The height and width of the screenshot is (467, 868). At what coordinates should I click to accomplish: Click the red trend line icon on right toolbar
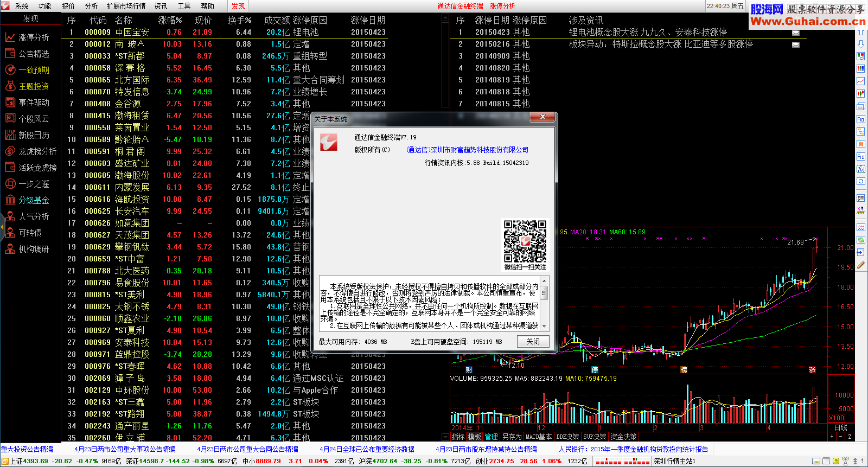coord(861,81)
